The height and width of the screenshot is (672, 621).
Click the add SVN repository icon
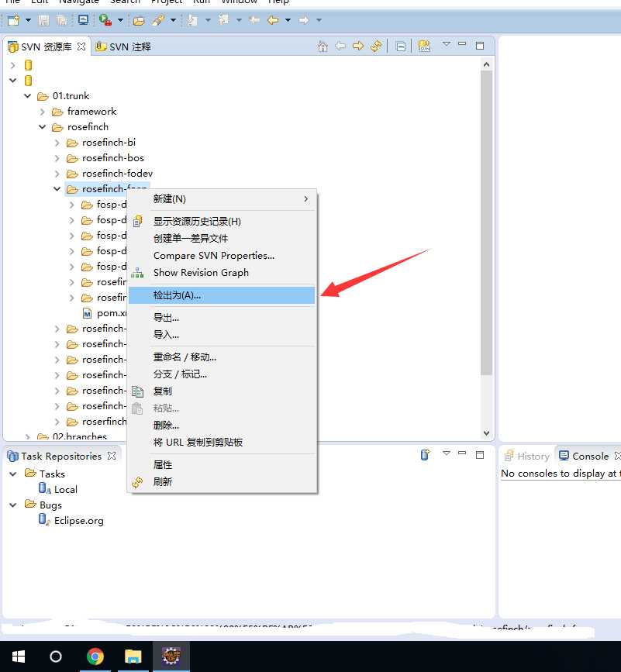pos(424,46)
